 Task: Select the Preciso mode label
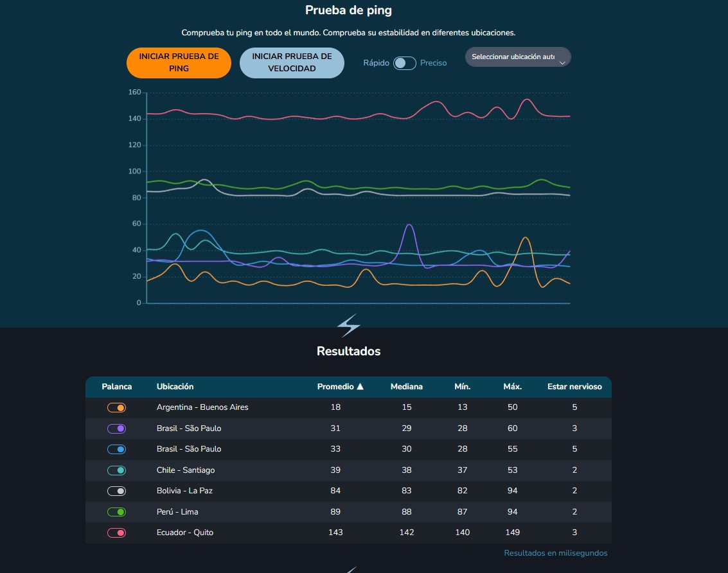433,63
